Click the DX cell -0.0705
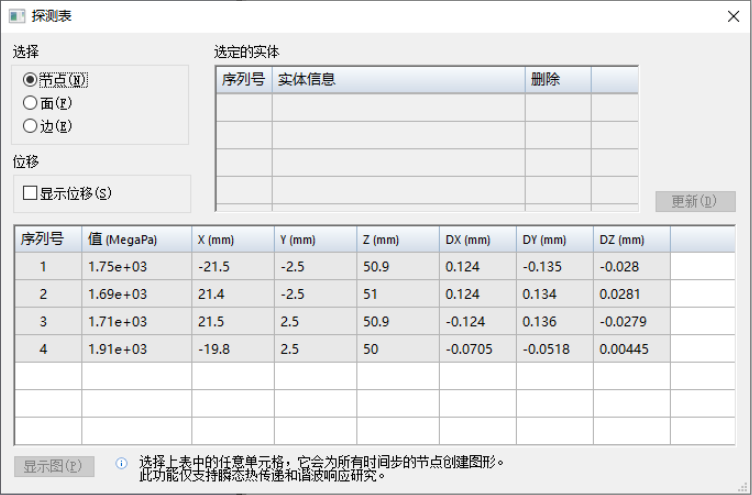Screen dimensions: 752x495 tap(478, 349)
